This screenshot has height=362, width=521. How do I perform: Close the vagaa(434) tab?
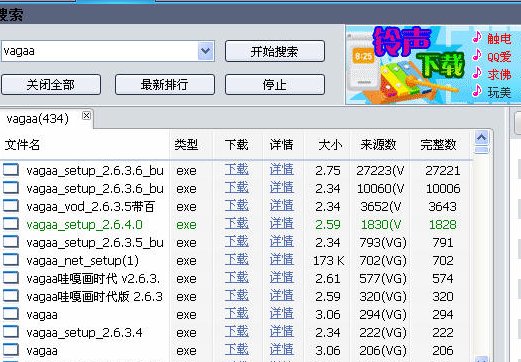(86, 115)
